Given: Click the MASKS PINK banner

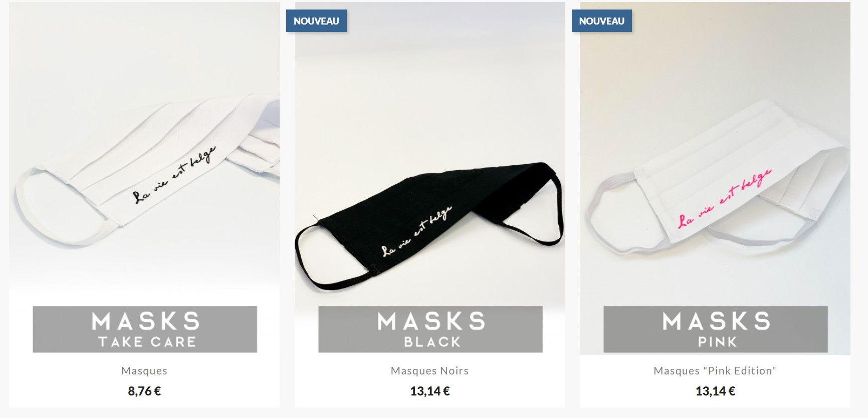Looking at the screenshot, I should pyautogui.click(x=716, y=329).
